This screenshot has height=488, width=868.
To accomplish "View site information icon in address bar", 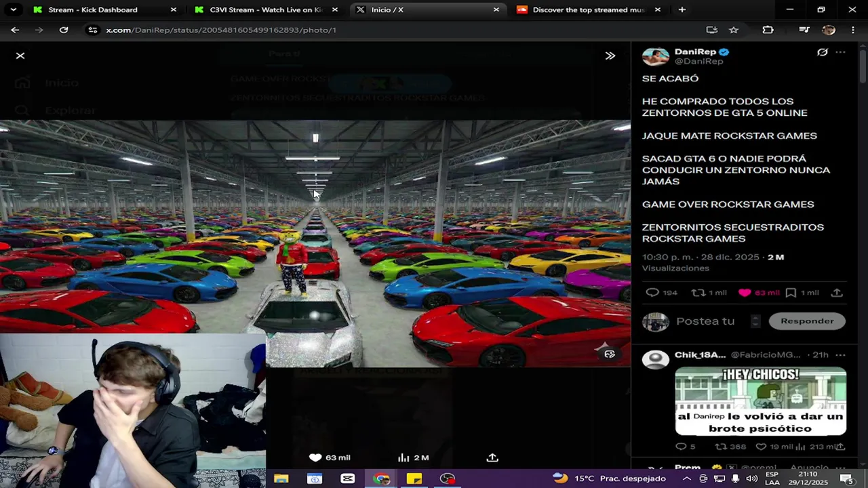I will [93, 30].
